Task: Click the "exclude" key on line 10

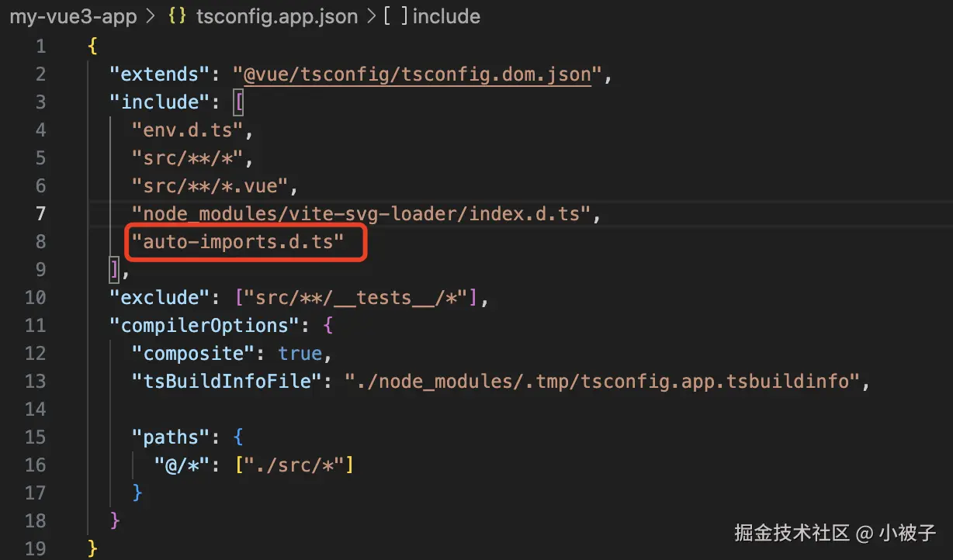Action: click(x=154, y=298)
